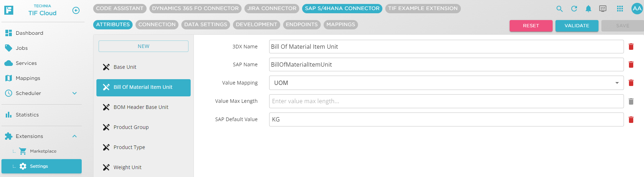
Task: Click trash icon next to SAP Default Value
Action: click(x=631, y=120)
